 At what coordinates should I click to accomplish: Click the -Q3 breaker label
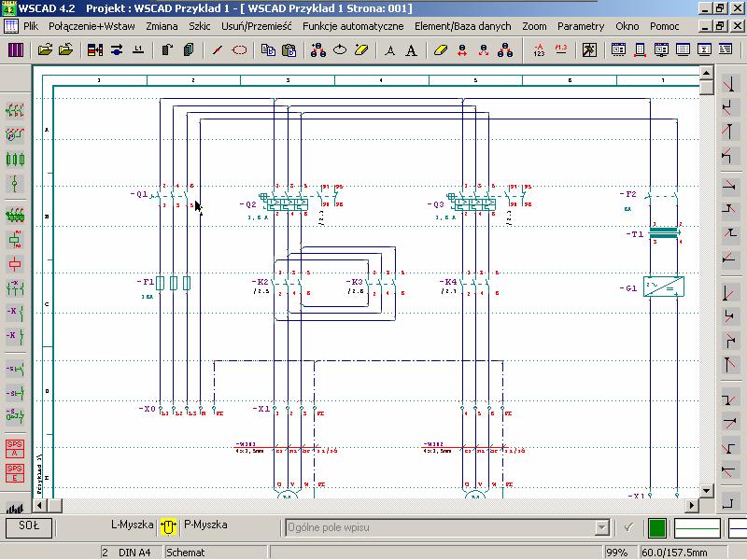[436, 204]
